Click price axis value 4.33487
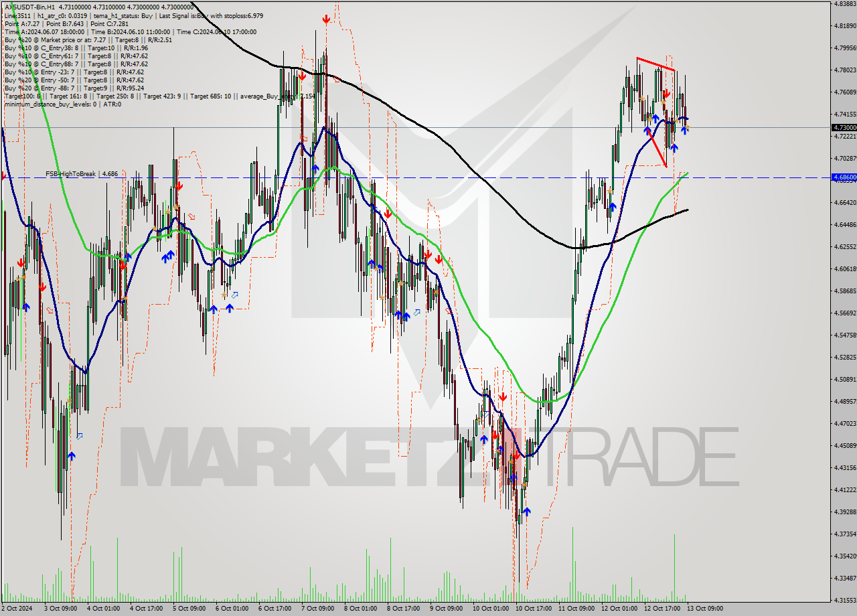The image size is (857, 616). [x=845, y=578]
